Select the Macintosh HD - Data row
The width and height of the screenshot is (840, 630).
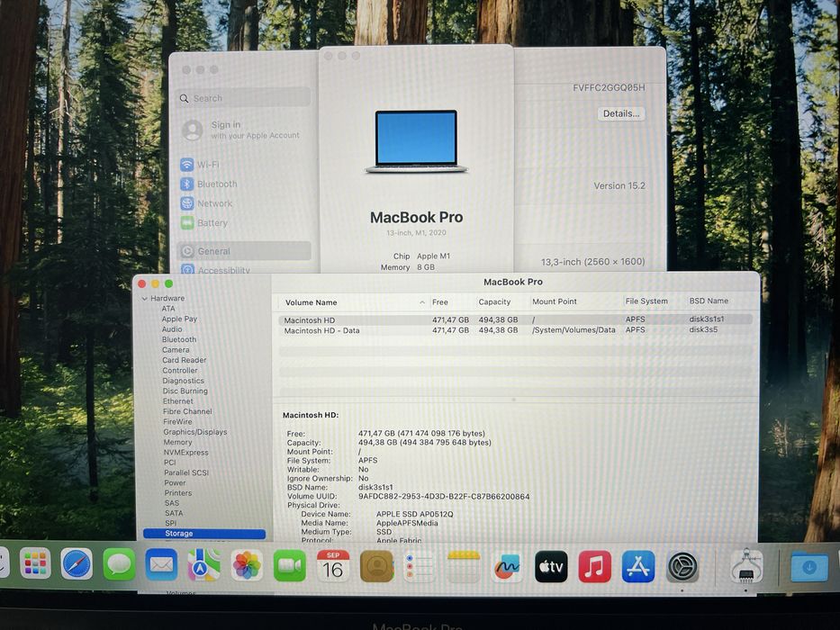point(515,330)
